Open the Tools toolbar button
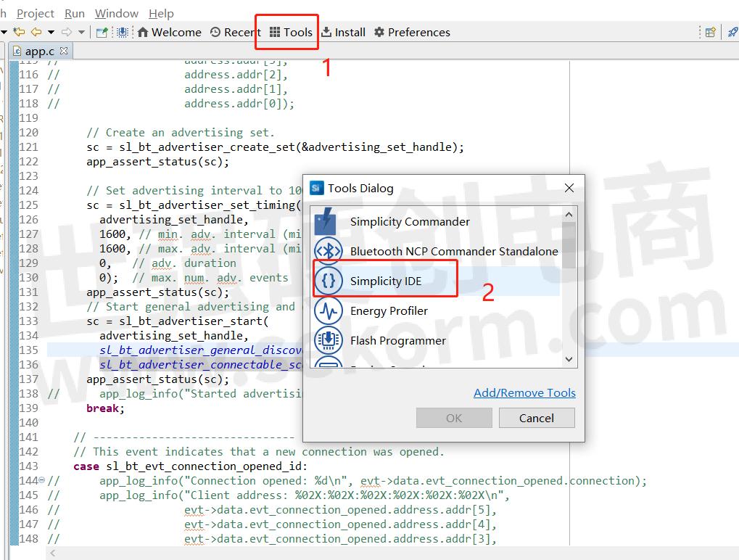739x560 pixels. pos(291,32)
